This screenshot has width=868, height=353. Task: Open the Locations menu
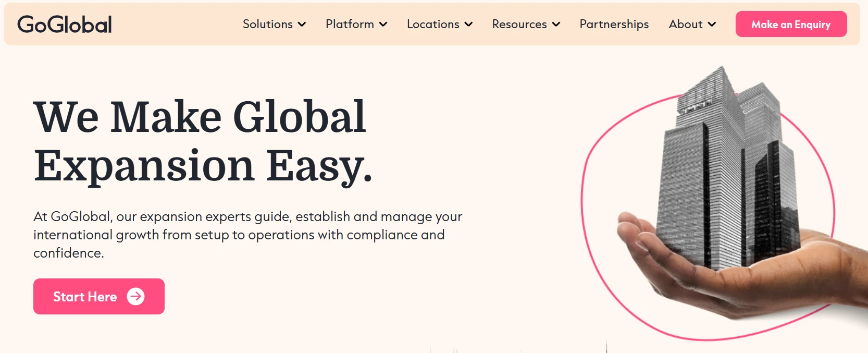[x=433, y=24]
